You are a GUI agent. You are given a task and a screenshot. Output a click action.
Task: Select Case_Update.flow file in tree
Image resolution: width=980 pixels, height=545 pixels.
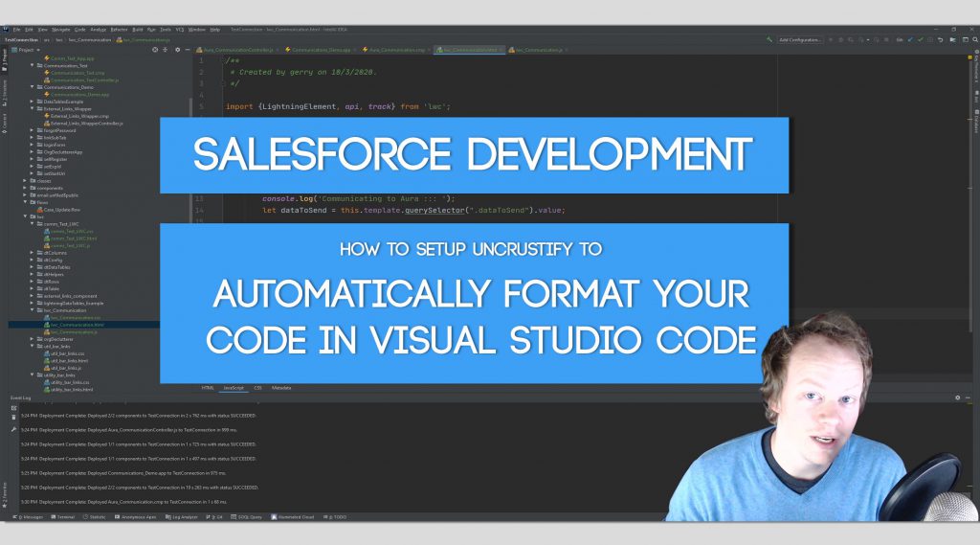pos(58,210)
